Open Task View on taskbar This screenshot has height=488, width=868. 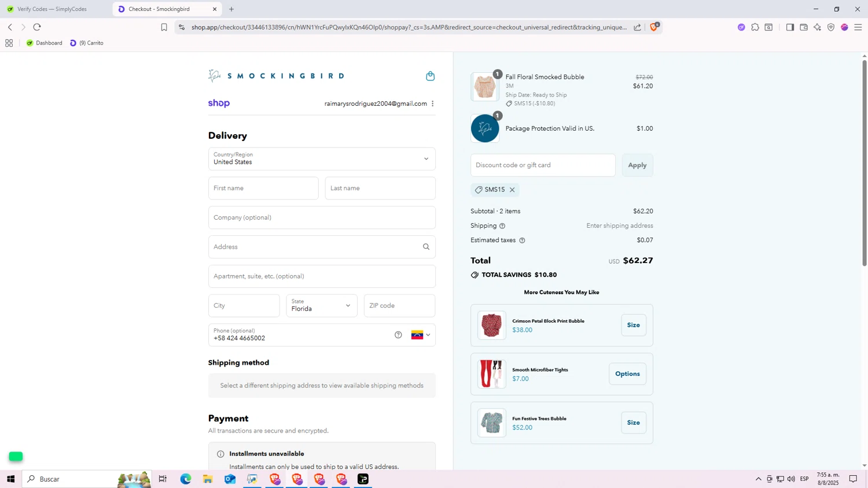click(163, 479)
